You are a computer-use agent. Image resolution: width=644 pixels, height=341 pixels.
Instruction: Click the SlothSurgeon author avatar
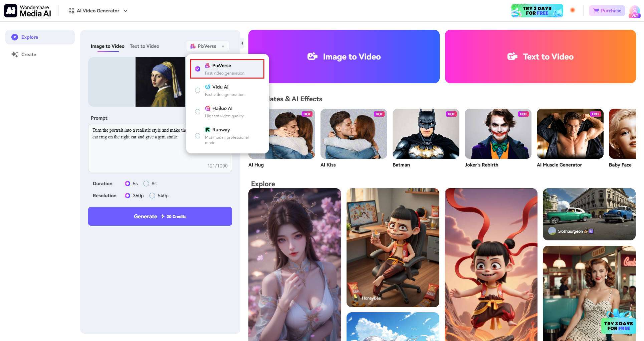552,231
